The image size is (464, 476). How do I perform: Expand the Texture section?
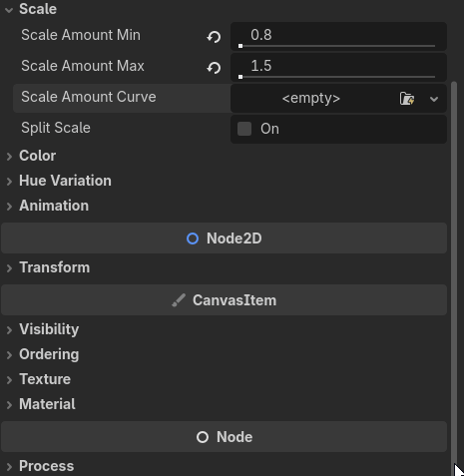(x=9, y=379)
